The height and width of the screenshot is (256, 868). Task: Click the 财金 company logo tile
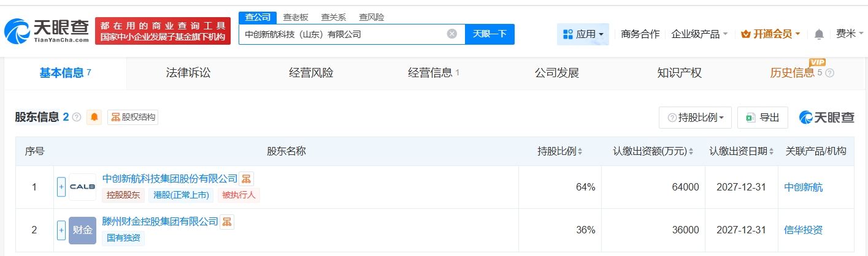(82, 230)
